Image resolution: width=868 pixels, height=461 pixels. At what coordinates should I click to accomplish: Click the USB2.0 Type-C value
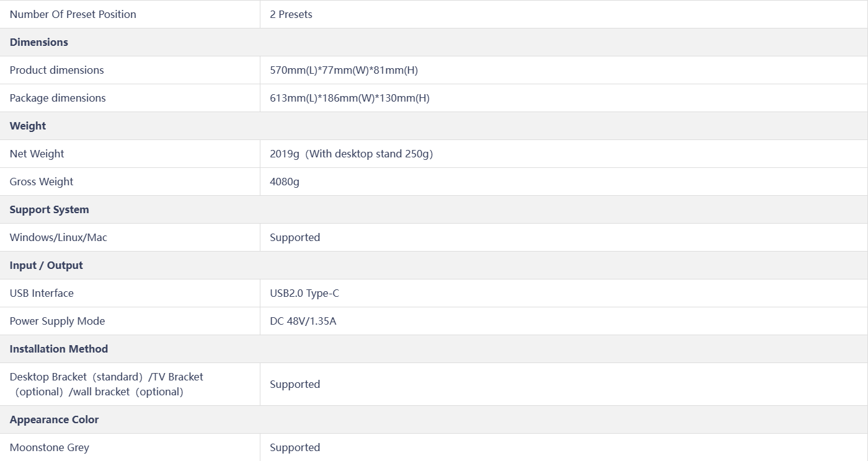[x=304, y=293]
